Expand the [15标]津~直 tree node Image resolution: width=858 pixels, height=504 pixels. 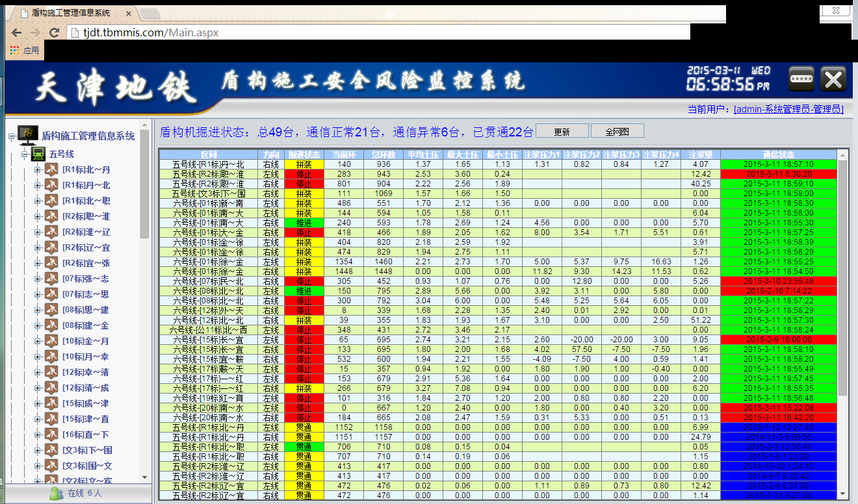coord(38,420)
